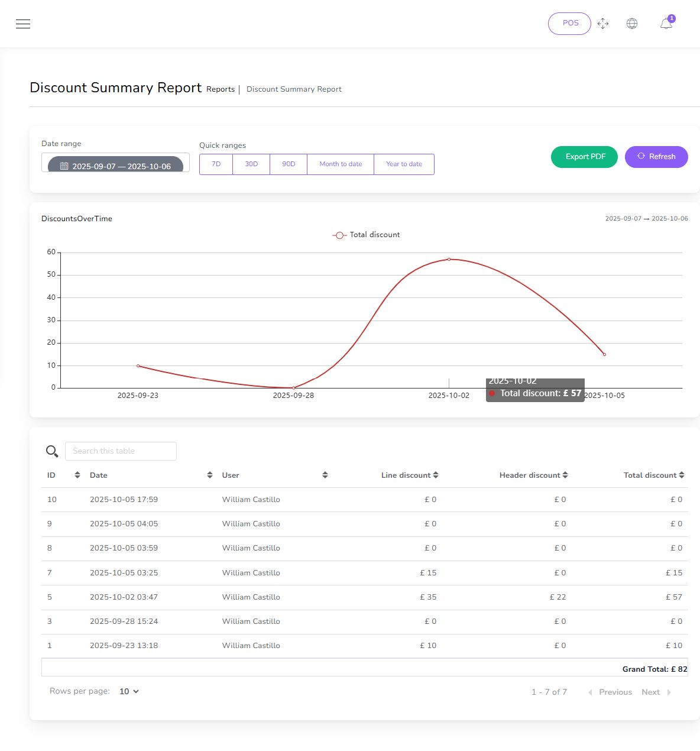Select date cell 2025-10-05 04:05

(124, 524)
